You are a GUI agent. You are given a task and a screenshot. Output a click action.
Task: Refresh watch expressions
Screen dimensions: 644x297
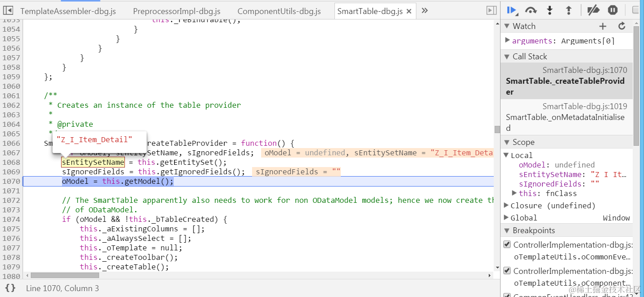622,26
